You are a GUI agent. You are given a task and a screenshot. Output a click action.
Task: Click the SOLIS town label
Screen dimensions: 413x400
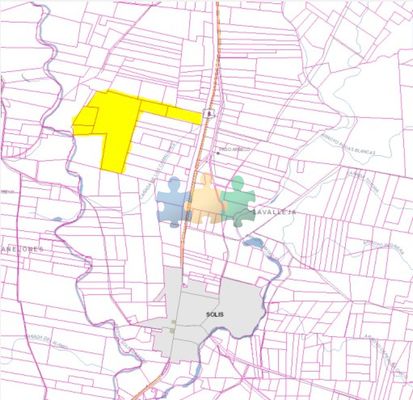click(x=214, y=314)
